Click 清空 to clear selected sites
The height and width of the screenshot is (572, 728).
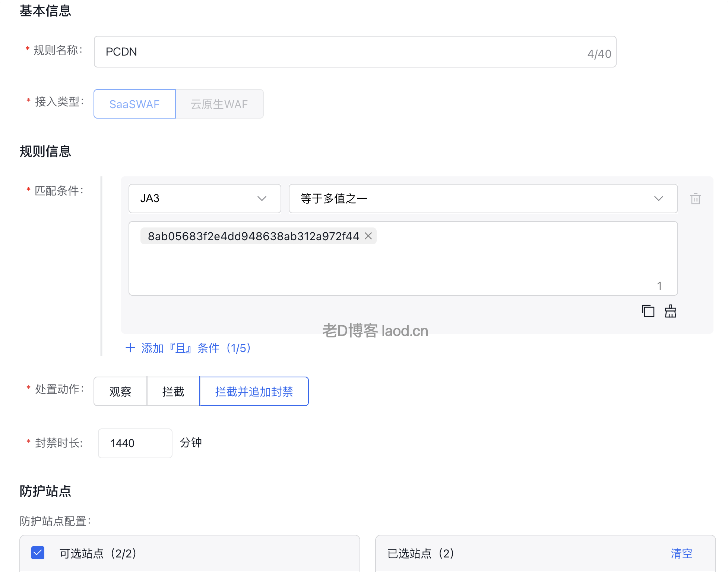pos(681,554)
